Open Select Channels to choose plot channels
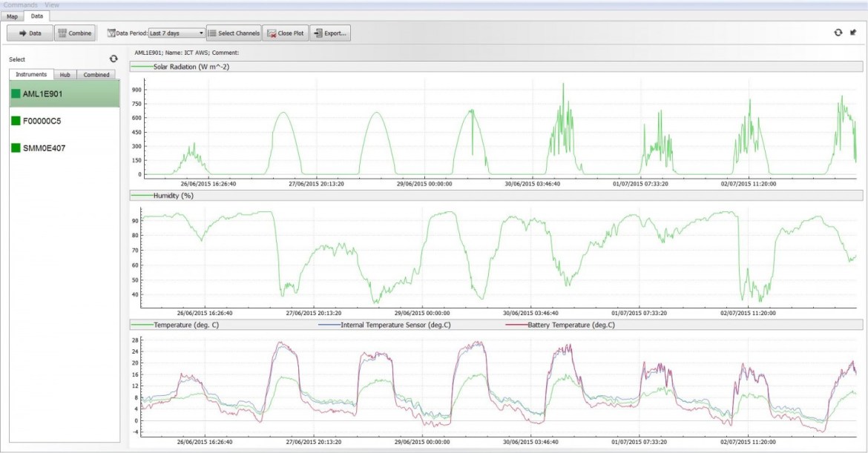Viewport: 868px width, 453px height. coord(234,33)
